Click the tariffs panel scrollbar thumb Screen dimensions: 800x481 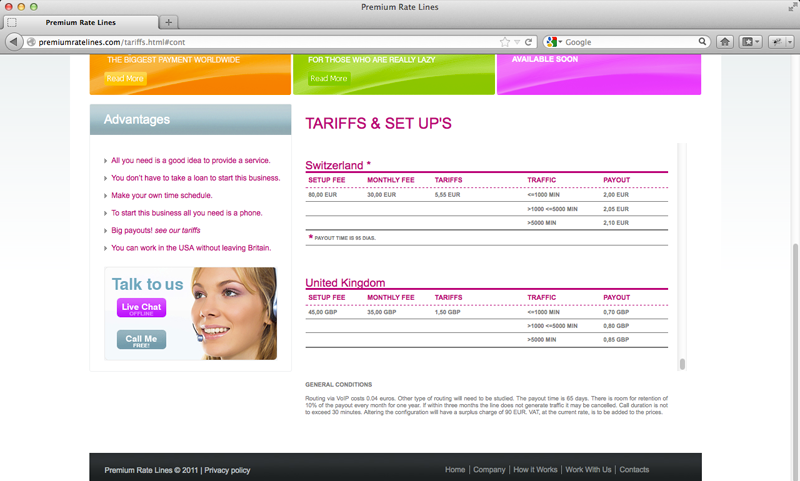tap(682, 364)
